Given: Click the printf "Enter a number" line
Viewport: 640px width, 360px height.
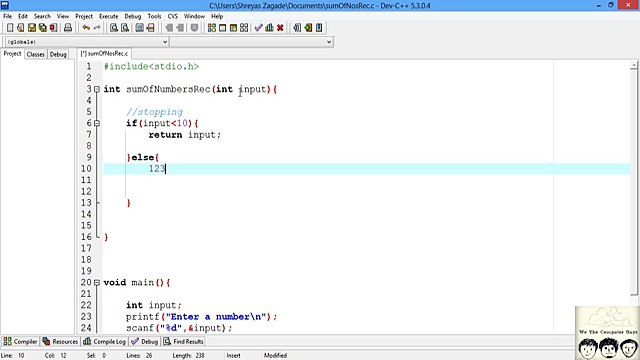Looking at the screenshot, I should [201, 317].
